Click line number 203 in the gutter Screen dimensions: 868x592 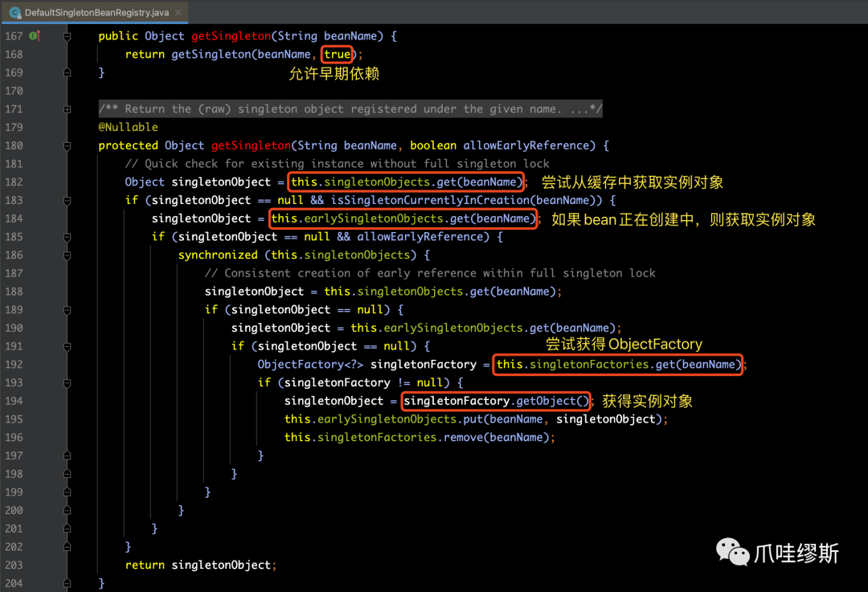[x=14, y=565]
